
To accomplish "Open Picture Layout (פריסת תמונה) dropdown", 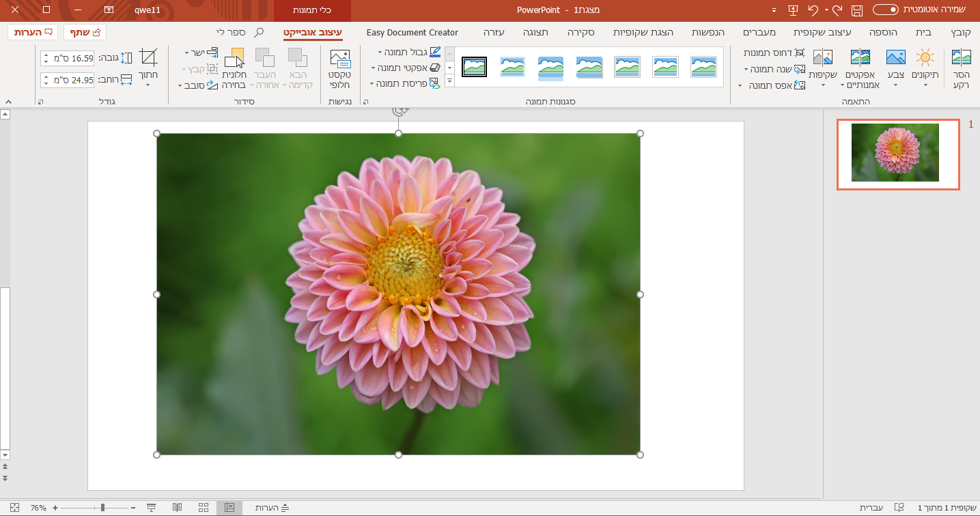I will [406, 83].
